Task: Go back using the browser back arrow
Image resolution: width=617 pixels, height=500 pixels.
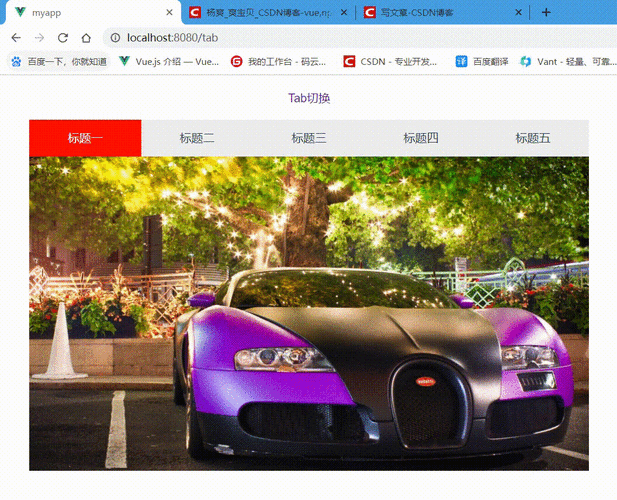Action: (x=16, y=38)
